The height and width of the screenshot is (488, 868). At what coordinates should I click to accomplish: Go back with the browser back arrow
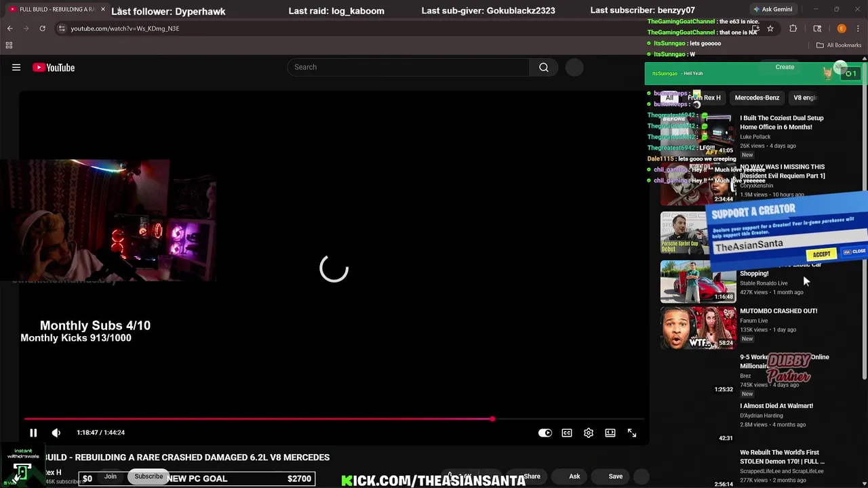click(x=9, y=28)
